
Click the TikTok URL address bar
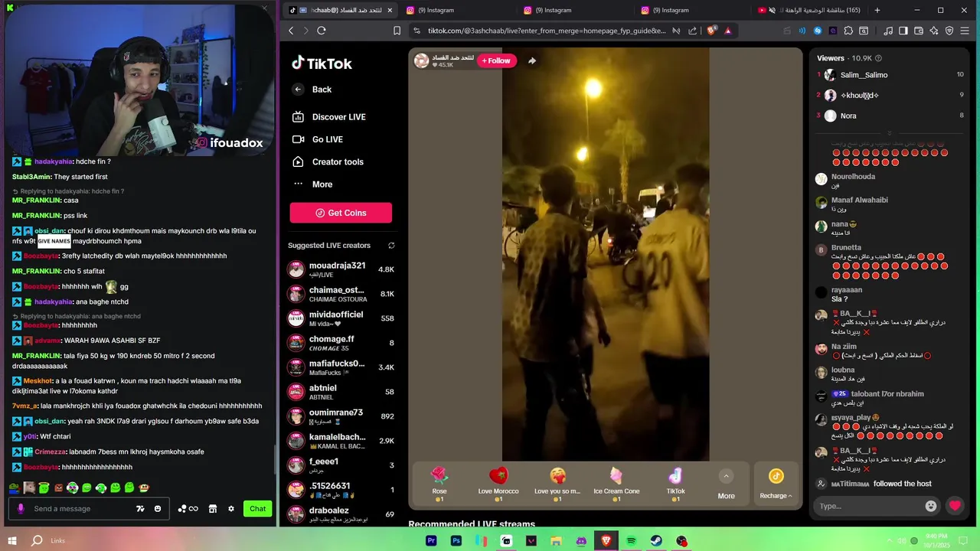547,31
